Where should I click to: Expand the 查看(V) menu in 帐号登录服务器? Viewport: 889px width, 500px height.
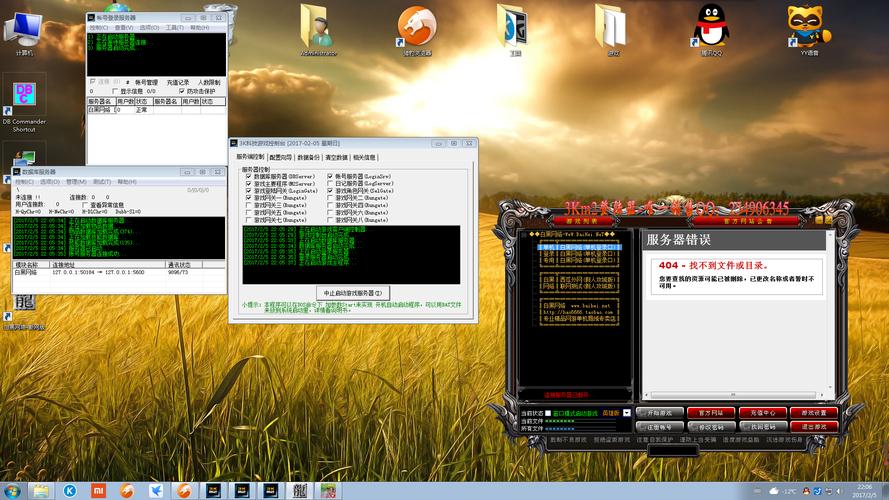click(122, 28)
